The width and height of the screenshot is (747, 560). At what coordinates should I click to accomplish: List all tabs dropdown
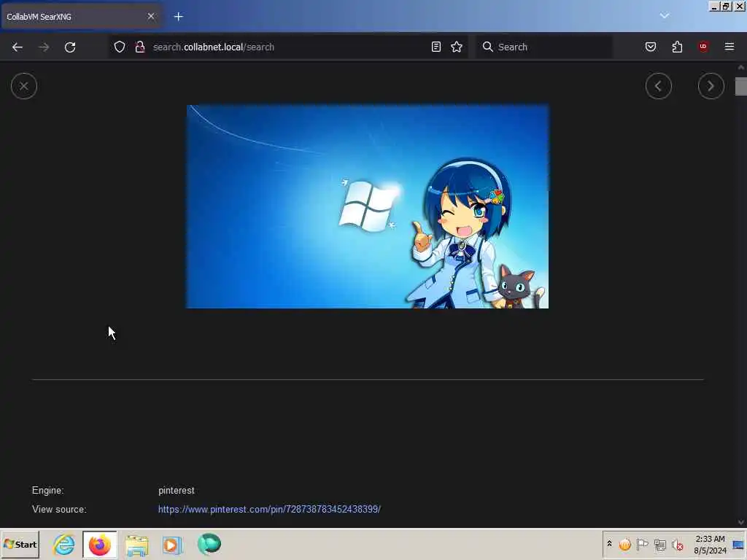pyautogui.click(x=664, y=16)
